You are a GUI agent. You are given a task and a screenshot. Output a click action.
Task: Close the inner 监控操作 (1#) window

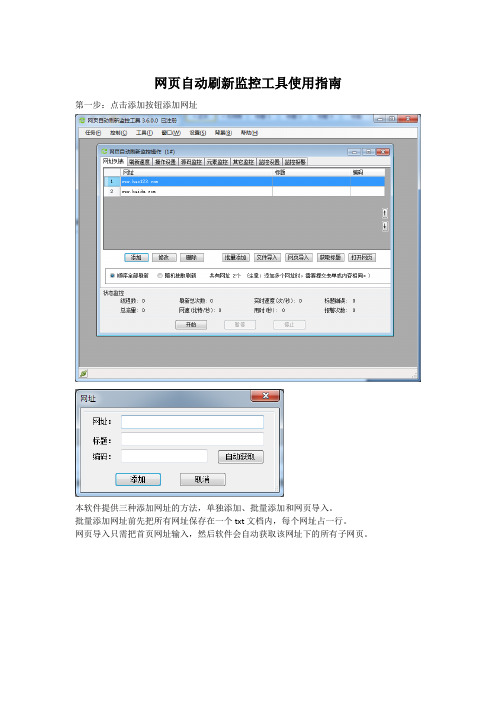tap(383, 152)
